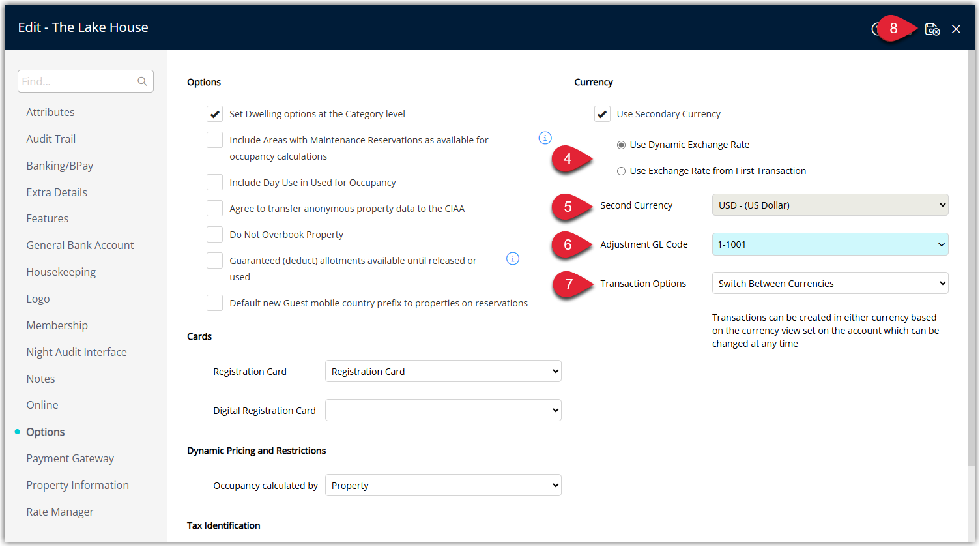Click the search magnifier icon in Find box
Viewport: 980px width, 547px height.
tap(142, 81)
